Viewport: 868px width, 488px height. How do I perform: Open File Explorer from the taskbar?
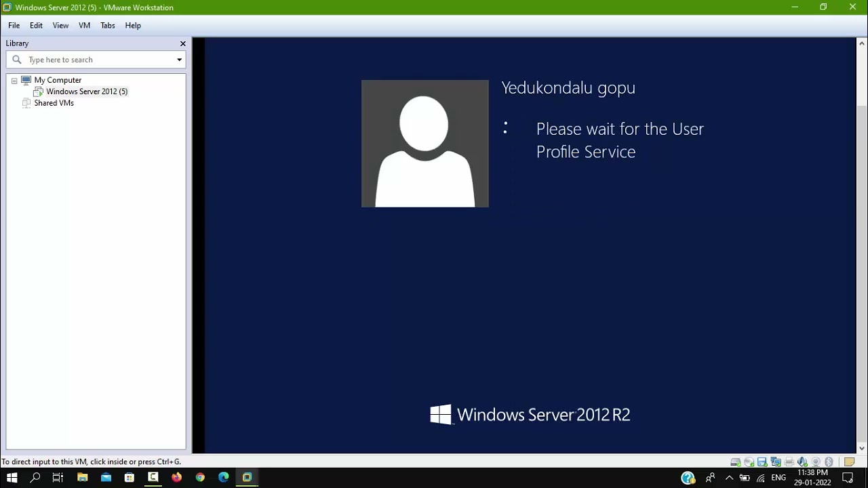click(83, 478)
